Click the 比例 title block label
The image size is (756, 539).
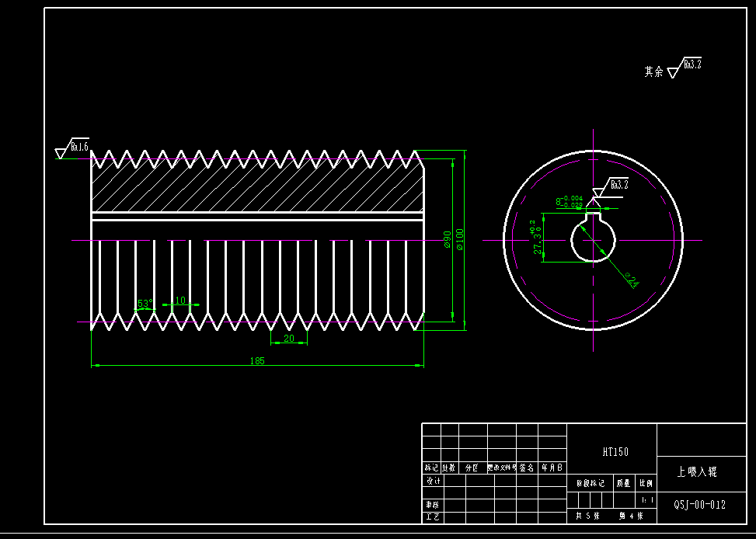(x=646, y=483)
